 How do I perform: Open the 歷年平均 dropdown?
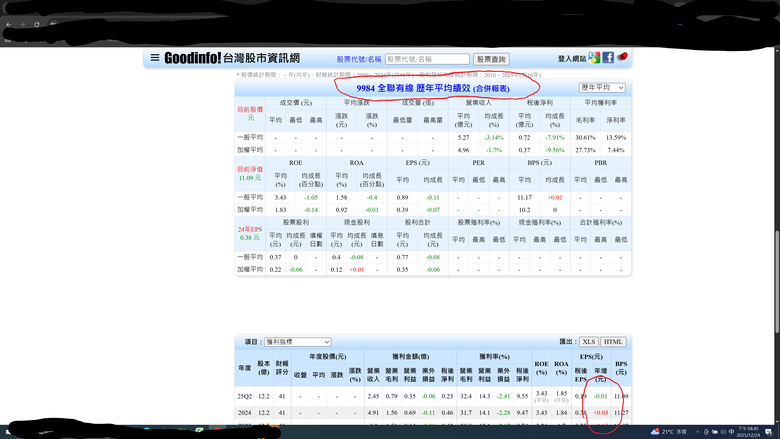[602, 88]
